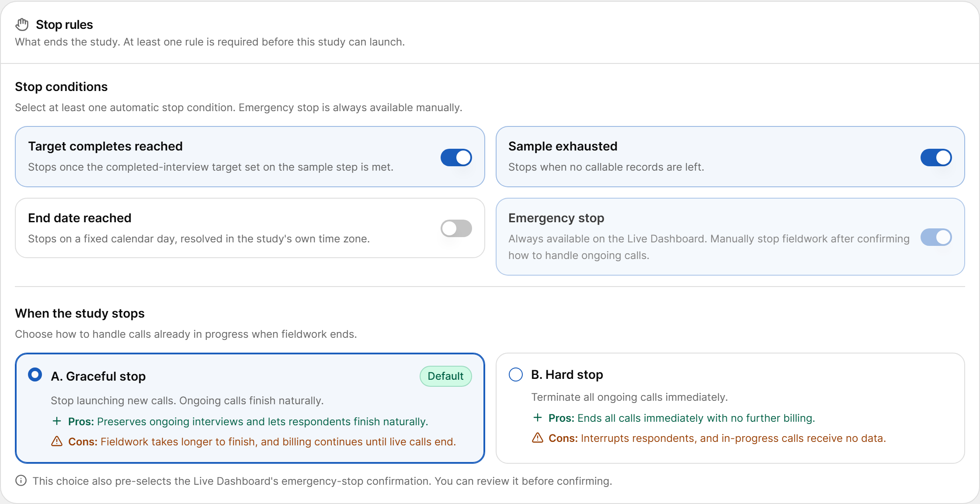This screenshot has width=980, height=504.
Task: Click the warning triangle next to Hard stop Cons
Action: (x=538, y=438)
